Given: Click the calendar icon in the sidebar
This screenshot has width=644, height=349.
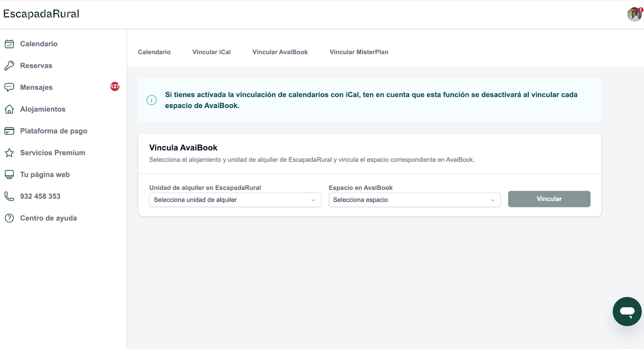Looking at the screenshot, I should click(x=9, y=44).
